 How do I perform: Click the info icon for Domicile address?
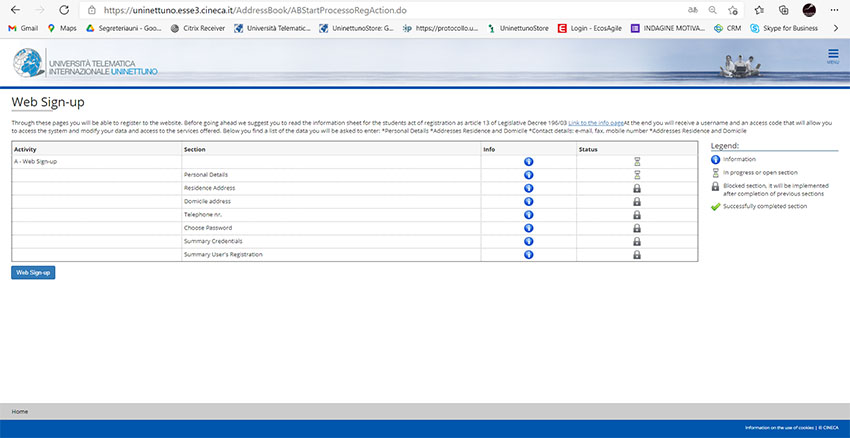(x=528, y=201)
